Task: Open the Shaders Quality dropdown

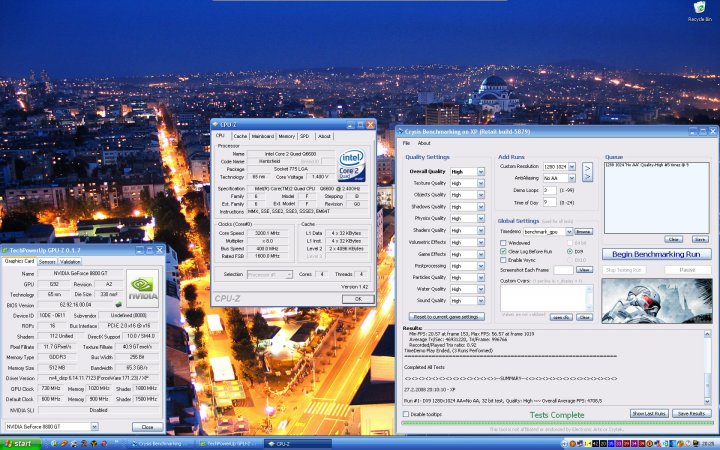Action: pos(481,231)
